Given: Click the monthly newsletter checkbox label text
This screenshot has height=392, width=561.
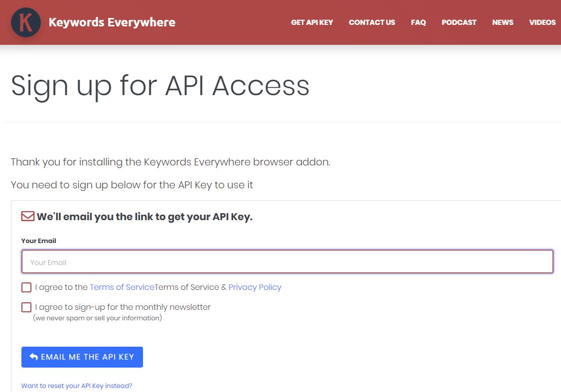Looking at the screenshot, I should (x=123, y=307).
